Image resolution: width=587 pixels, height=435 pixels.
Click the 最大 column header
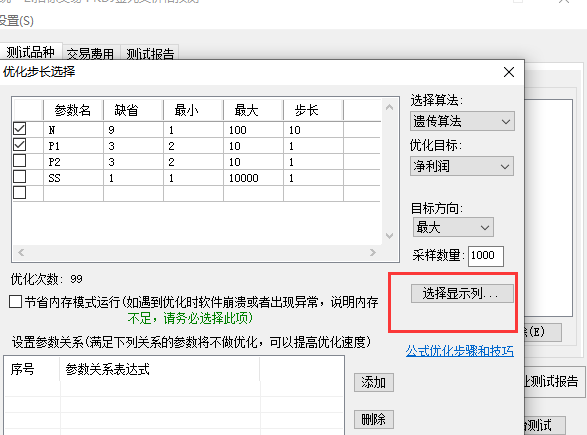pyautogui.click(x=253, y=110)
